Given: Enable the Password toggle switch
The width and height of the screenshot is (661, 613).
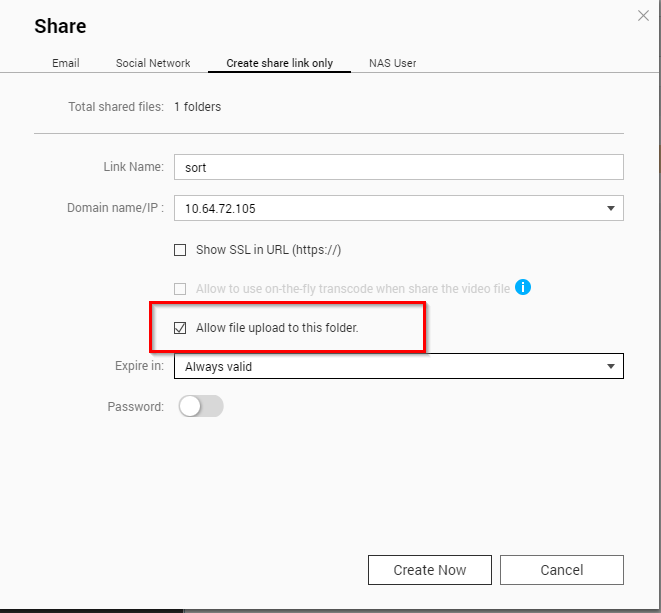Looking at the screenshot, I should 200,406.
